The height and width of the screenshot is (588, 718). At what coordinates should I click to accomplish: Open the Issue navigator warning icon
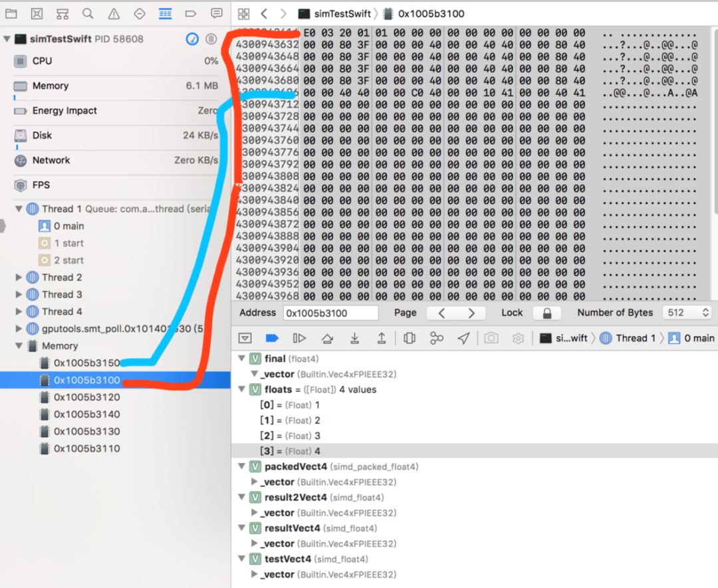click(x=114, y=14)
